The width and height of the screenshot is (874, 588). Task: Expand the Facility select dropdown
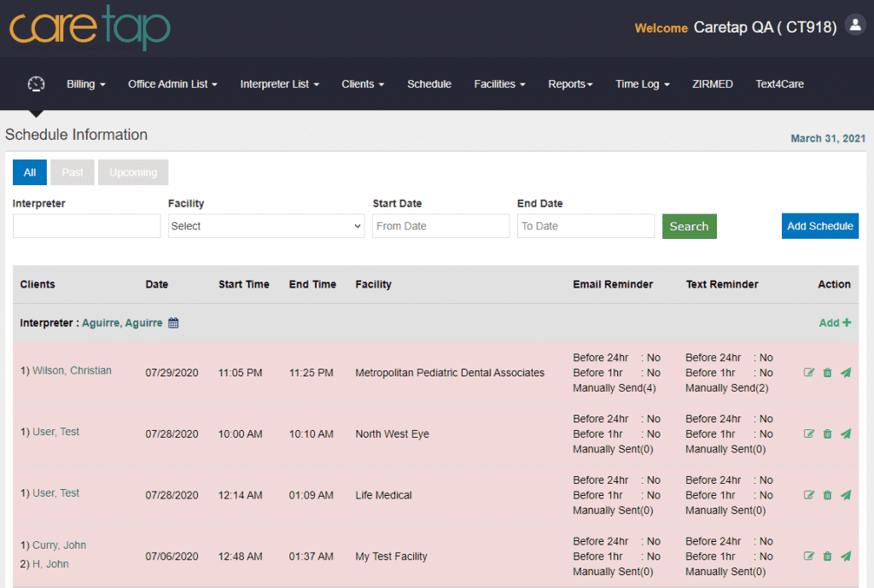(x=266, y=226)
